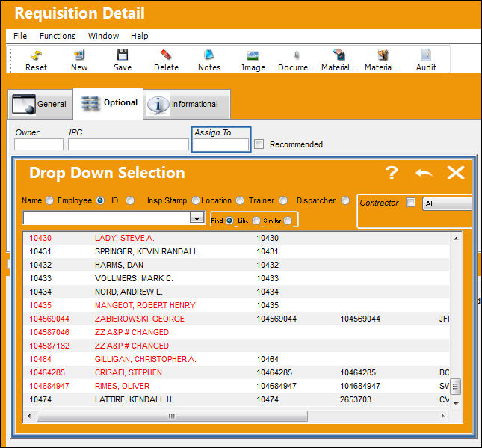The height and width of the screenshot is (448, 482).
Task: Tick the Recommended checkbox
Action: (x=259, y=144)
